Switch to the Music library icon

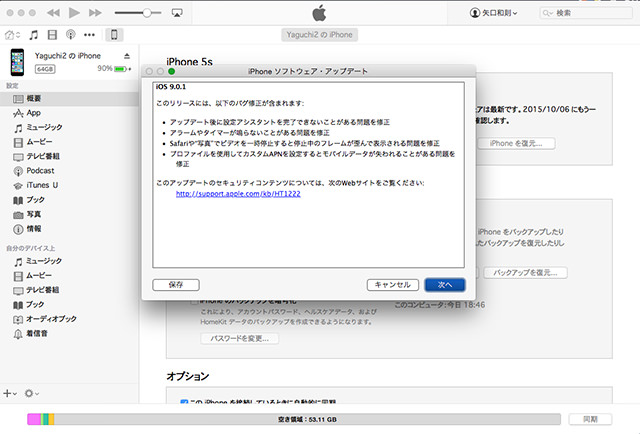point(34,35)
